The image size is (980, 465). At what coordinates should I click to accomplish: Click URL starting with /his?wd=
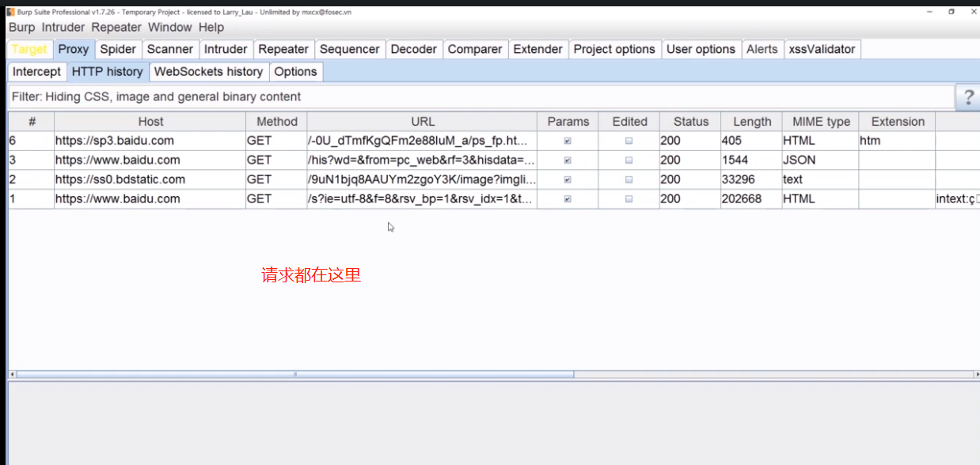pos(422,160)
